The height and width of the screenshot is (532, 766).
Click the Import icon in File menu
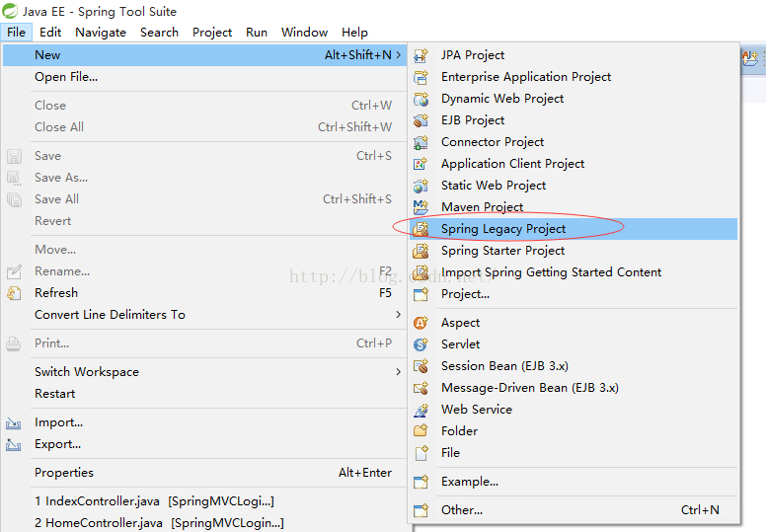14,423
